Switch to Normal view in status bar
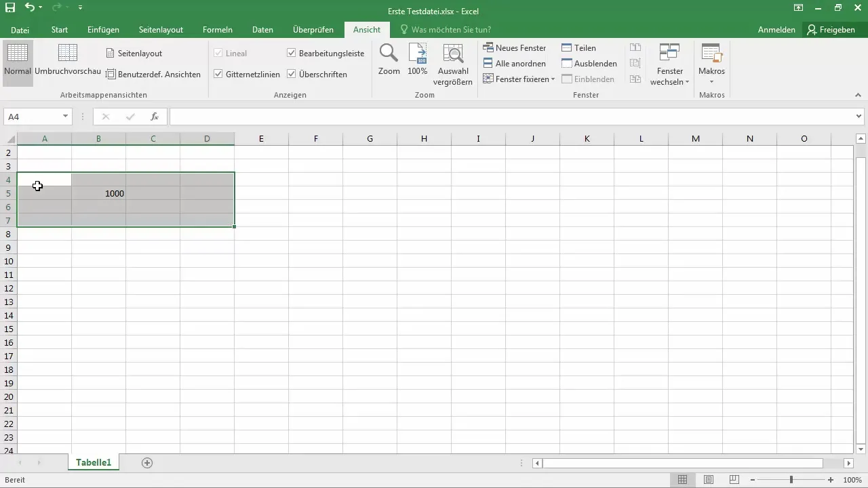Viewport: 868px width, 488px height. click(683, 480)
